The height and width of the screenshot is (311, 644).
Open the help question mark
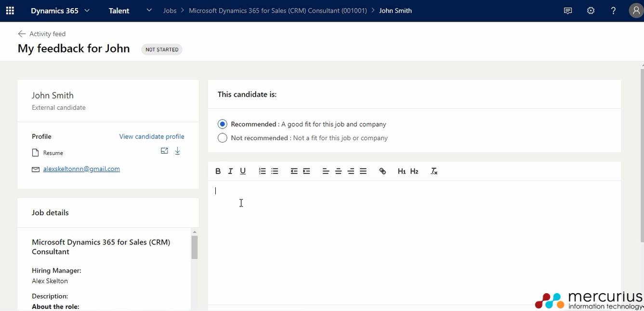pos(613,11)
